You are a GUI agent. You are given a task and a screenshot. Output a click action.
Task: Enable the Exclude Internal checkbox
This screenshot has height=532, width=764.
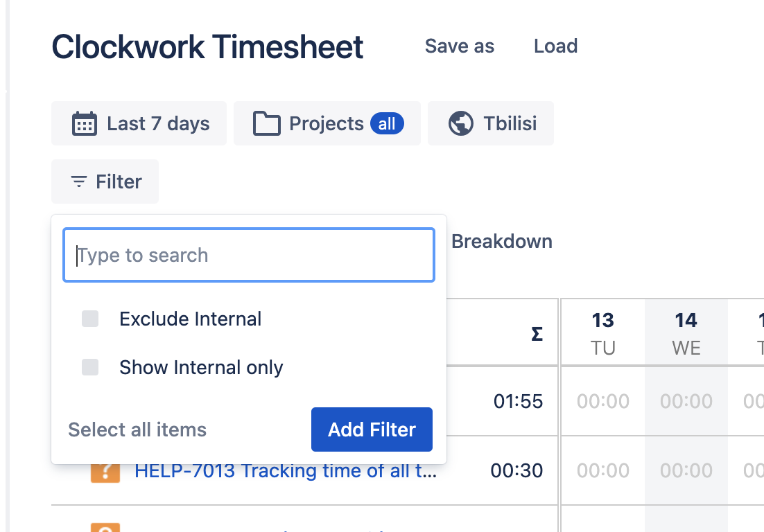point(90,319)
